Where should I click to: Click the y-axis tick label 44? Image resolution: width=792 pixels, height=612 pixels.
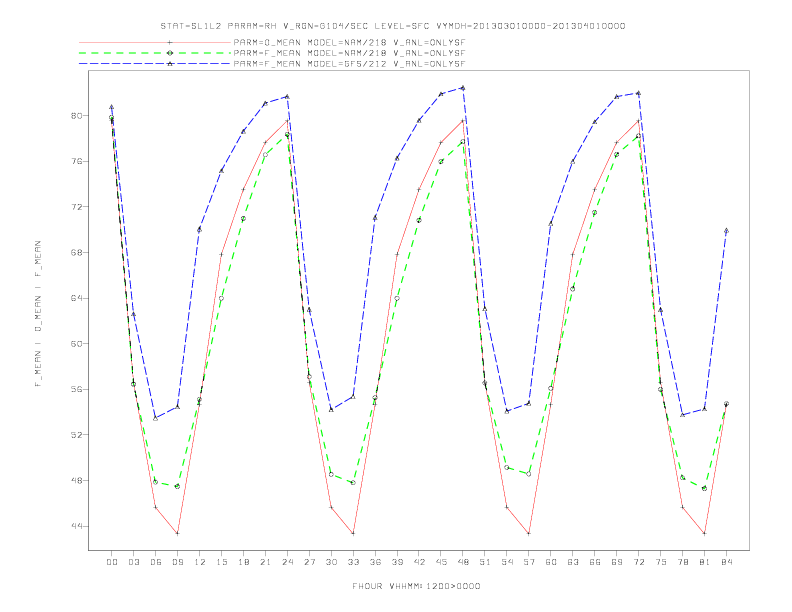pyautogui.click(x=75, y=526)
